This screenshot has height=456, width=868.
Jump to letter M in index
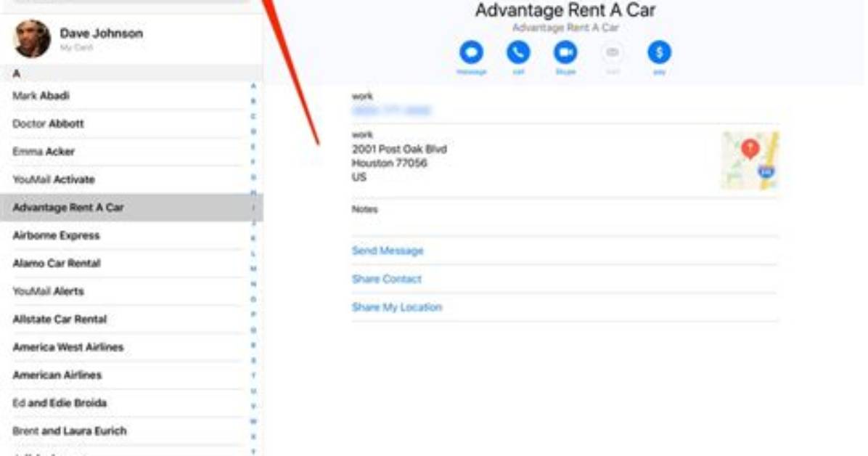click(x=253, y=269)
